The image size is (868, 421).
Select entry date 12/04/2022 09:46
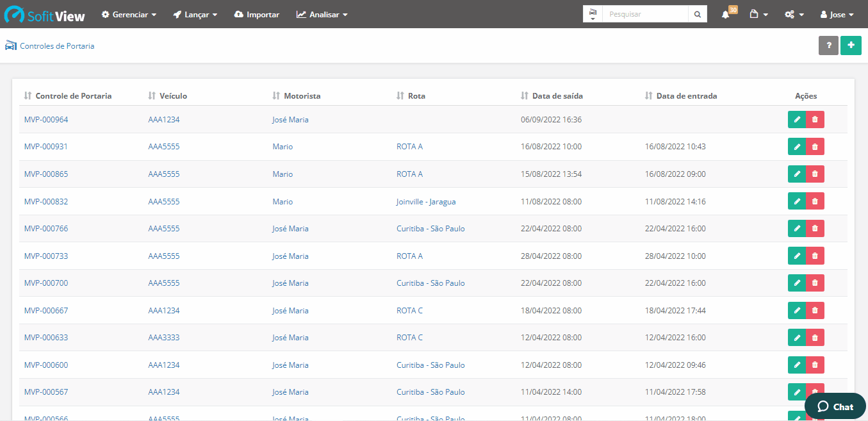pyautogui.click(x=675, y=365)
